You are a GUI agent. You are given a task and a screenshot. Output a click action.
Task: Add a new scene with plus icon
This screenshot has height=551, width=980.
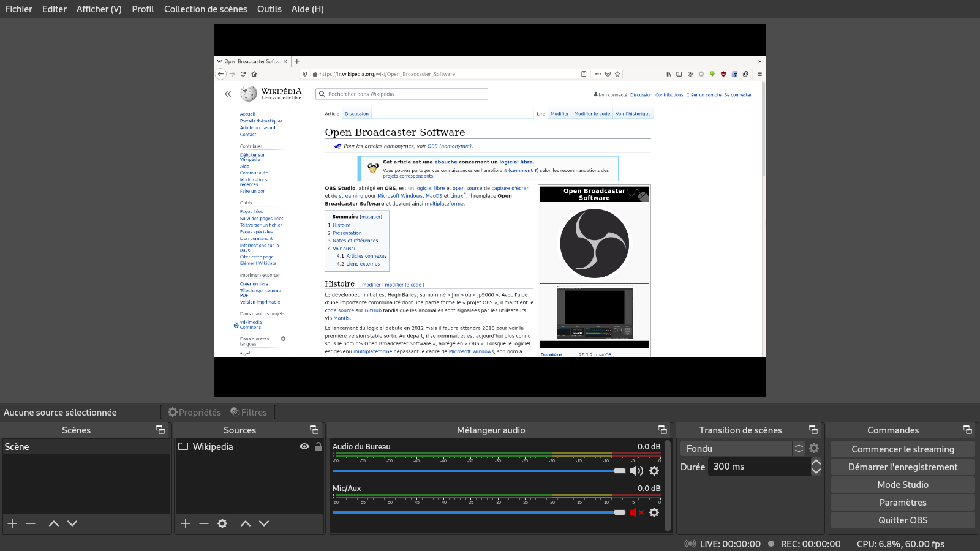pyautogui.click(x=12, y=523)
